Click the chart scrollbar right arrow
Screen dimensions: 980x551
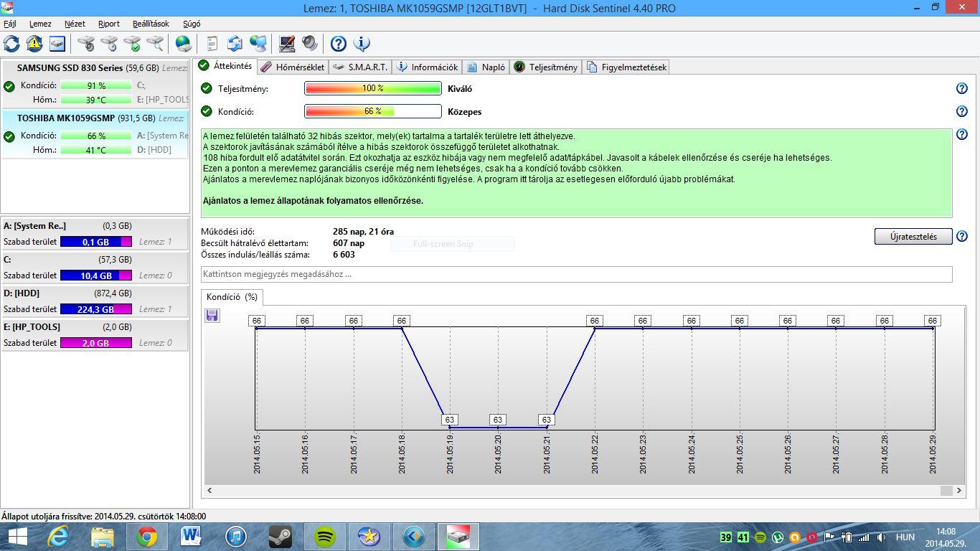coord(960,491)
